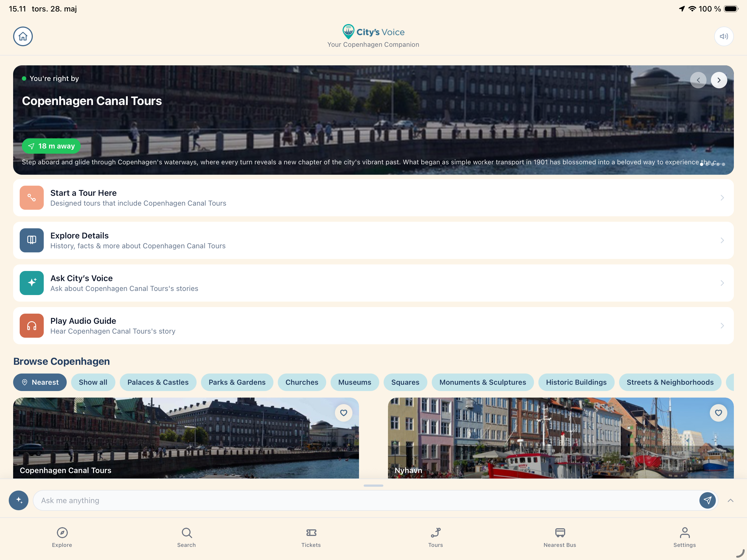This screenshot has height=560, width=747.
Task: Filter by Parks & Gardens
Action: [237, 382]
